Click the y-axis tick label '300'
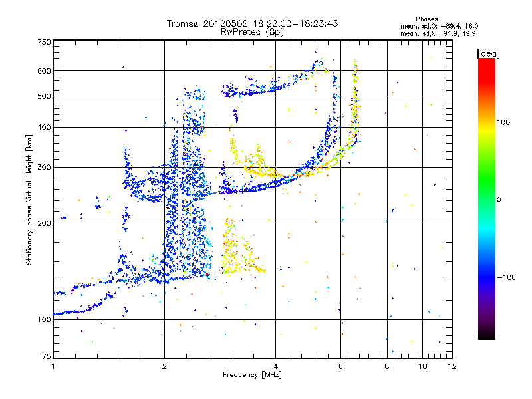532x399 pixels. [x=44, y=168]
